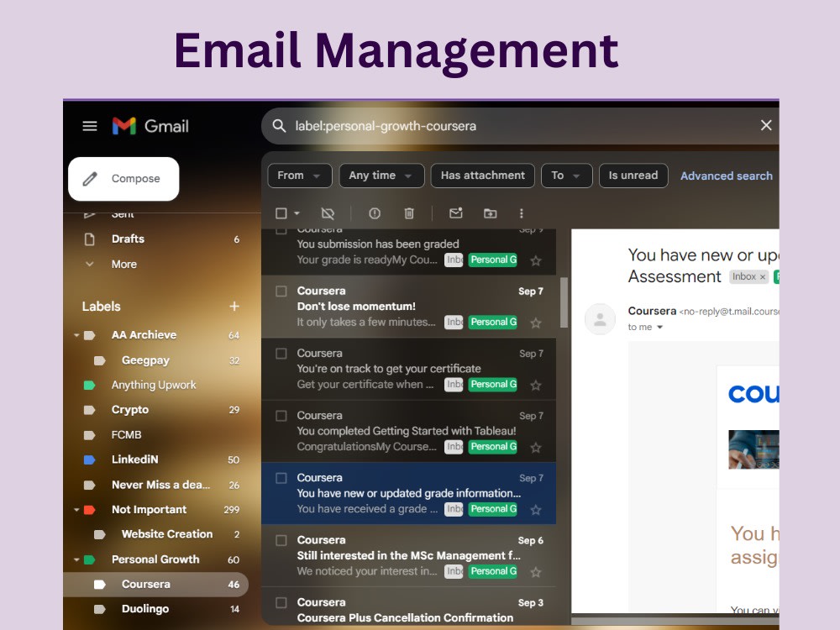Image resolution: width=840 pixels, height=630 pixels.
Task: Click the Move to folder icon
Action: click(491, 213)
